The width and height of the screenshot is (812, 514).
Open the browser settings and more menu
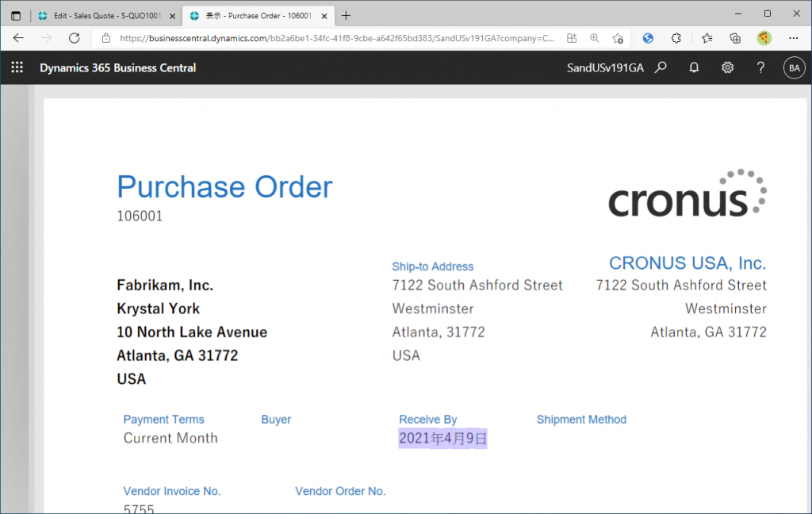(x=794, y=38)
